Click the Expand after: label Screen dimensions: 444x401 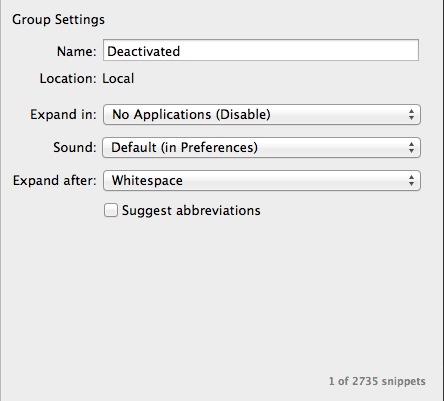55,181
